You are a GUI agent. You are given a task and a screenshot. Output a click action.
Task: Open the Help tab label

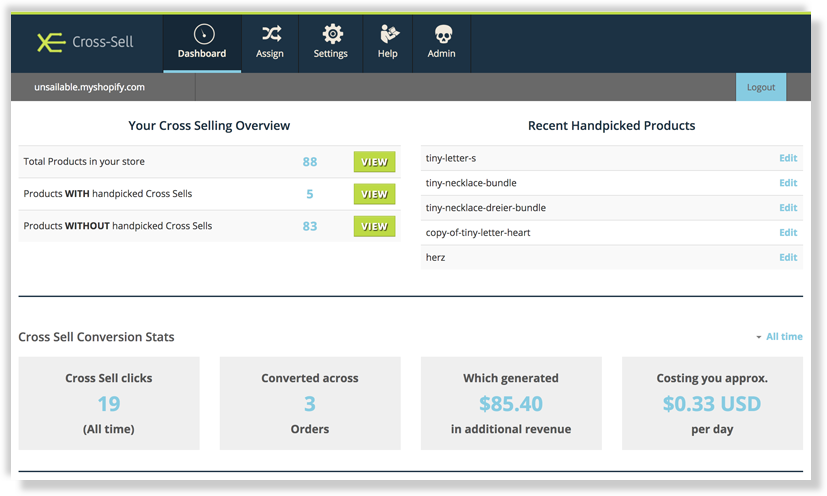[388, 54]
